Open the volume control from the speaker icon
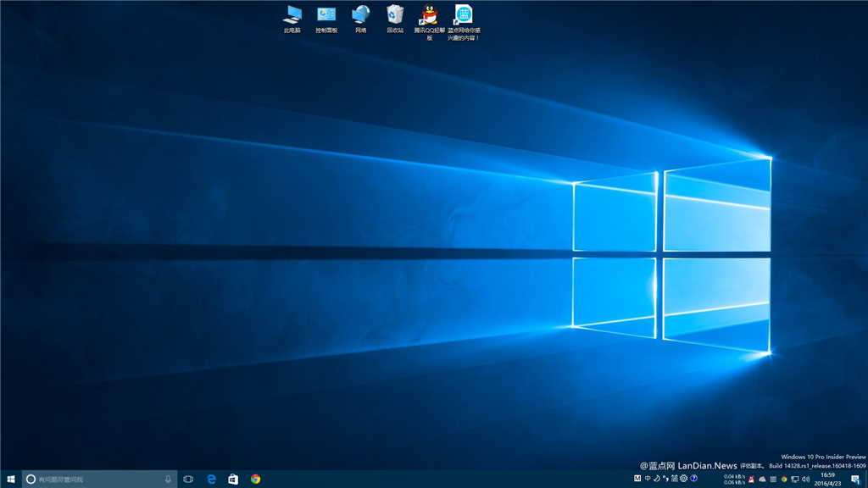 point(805,480)
